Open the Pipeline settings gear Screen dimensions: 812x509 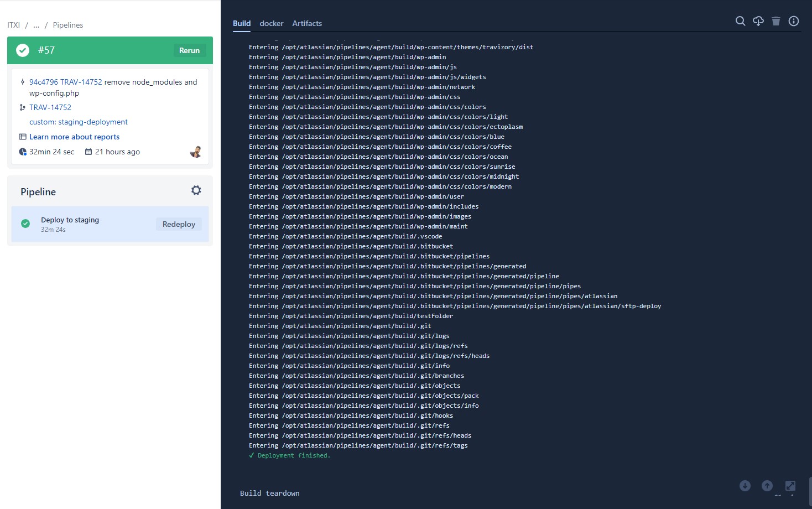click(x=196, y=190)
